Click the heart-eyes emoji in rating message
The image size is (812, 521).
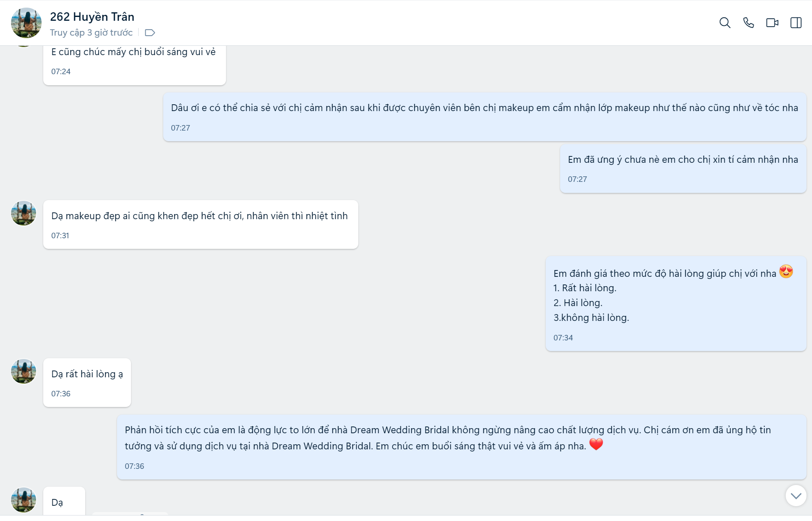pos(786,271)
